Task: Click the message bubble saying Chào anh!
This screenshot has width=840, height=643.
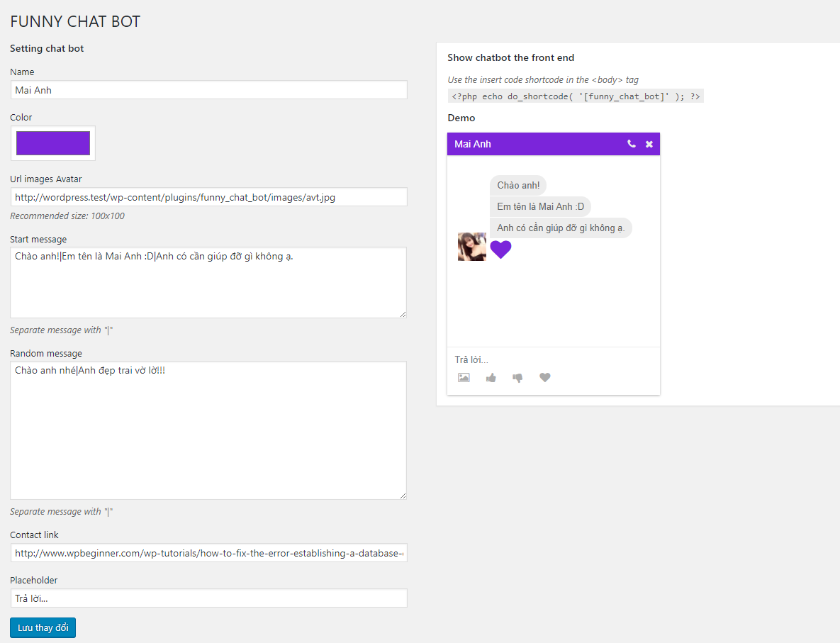Action: click(x=517, y=185)
